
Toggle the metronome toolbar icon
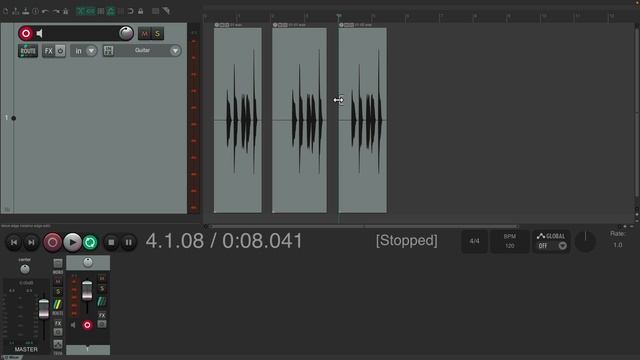point(65,11)
